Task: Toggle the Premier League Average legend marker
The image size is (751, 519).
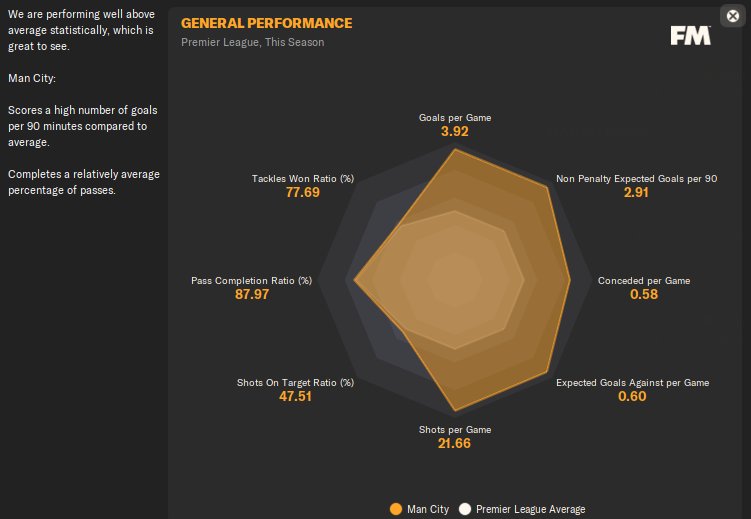Action: point(464,509)
